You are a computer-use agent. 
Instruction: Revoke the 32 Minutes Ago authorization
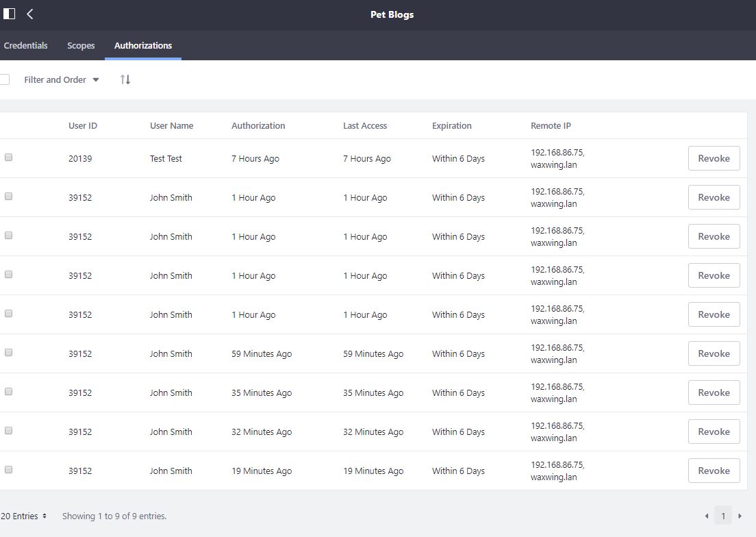coord(714,432)
